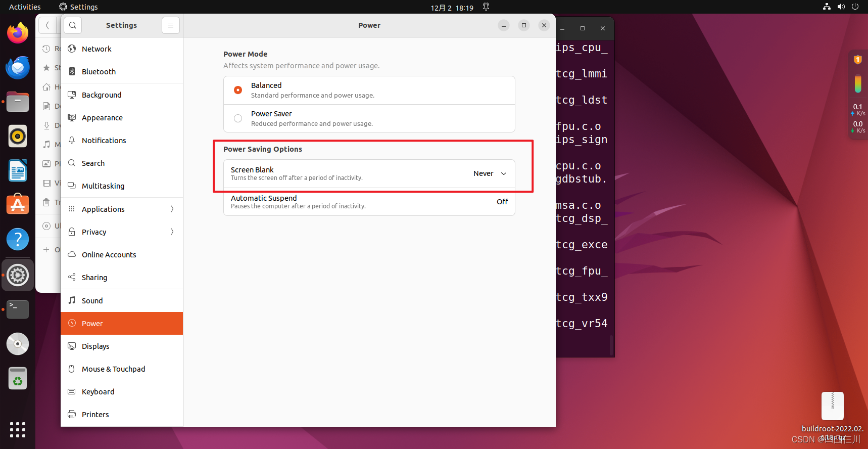Click the Network globe icon
868x449 pixels.
point(72,49)
